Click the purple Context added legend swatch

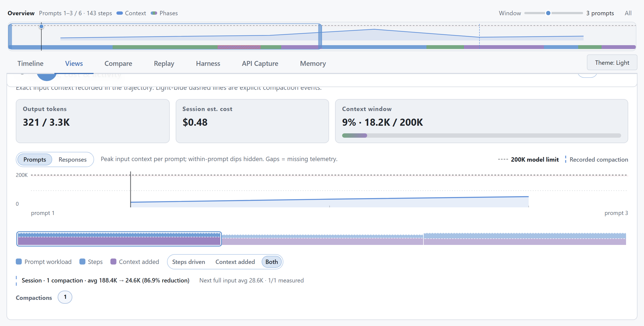tap(113, 262)
